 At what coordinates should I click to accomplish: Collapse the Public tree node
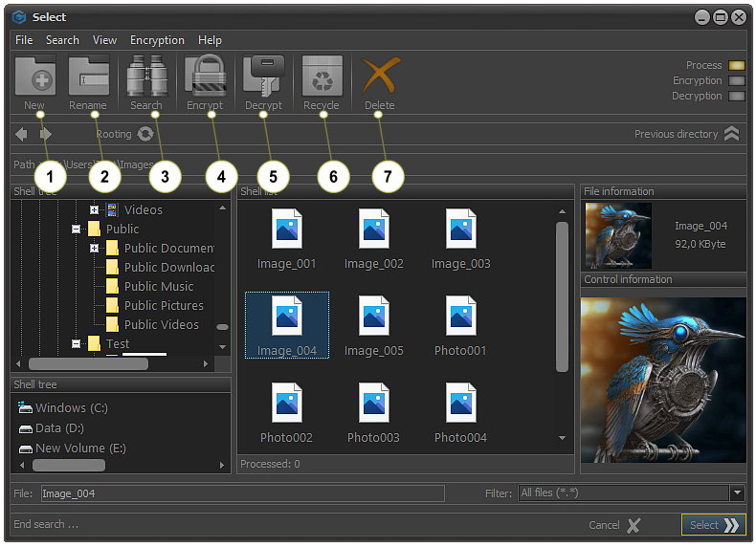[76, 229]
